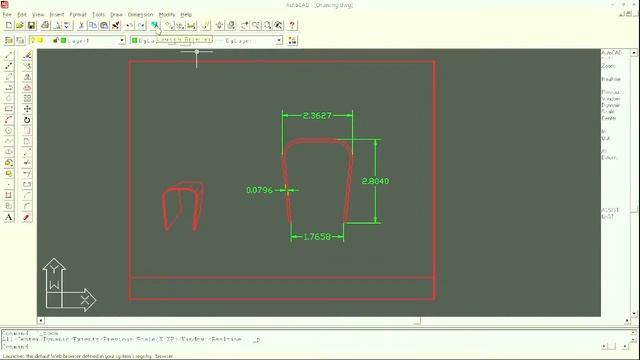Open the Layers dialog icon
The width and height of the screenshot is (640, 360).
click(x=9, y=40)
